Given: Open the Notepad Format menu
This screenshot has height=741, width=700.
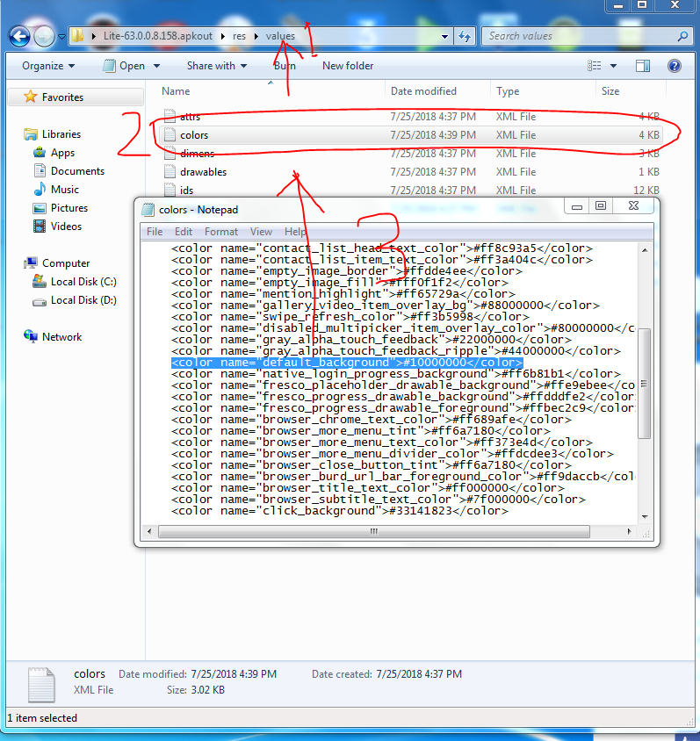Looking at the screenshot, I should click(220, 232).
